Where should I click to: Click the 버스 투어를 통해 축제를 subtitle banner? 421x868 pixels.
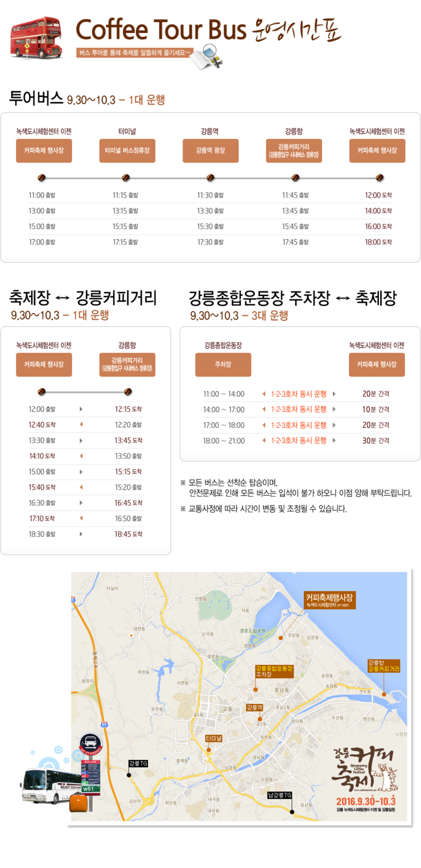pyautogui.click(x=135, y=53)
